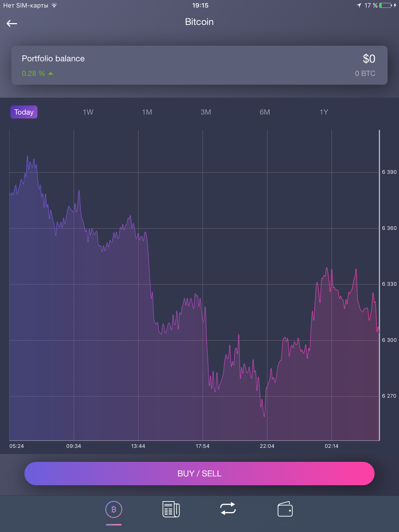Open the wallet icon in bottom bar
This screenshot has height=532, width=399.
pos(285,509)
